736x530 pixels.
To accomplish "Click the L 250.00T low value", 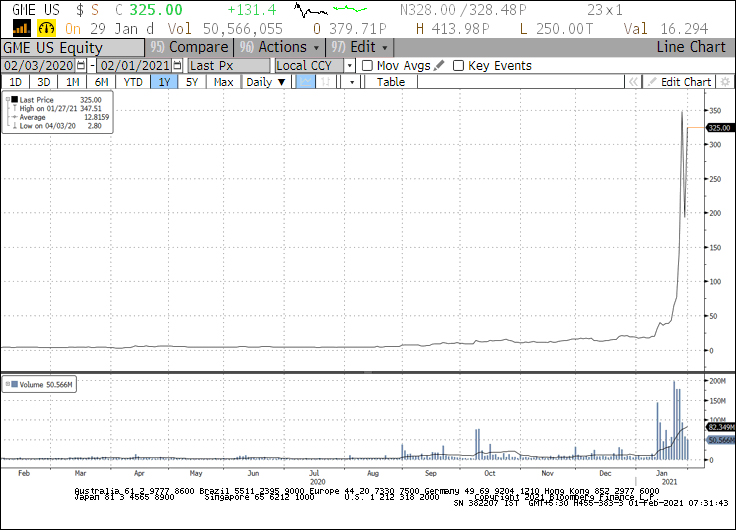I will 556,29.
